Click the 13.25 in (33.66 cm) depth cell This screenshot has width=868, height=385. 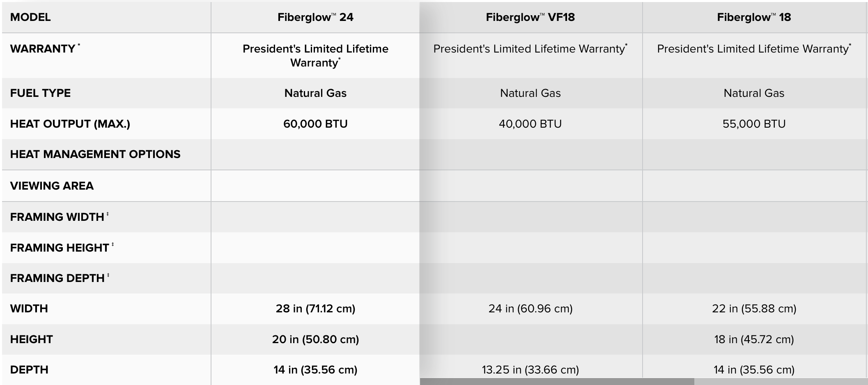pos(530,370)
